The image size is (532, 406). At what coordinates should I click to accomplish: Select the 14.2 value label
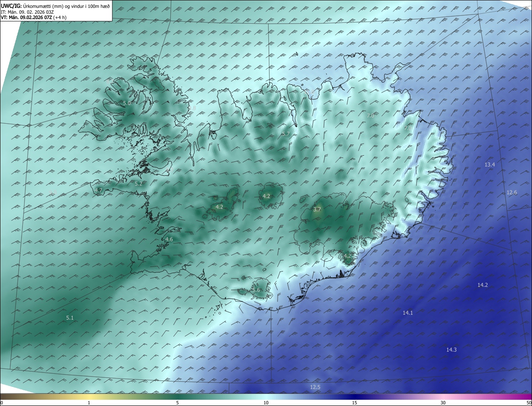483,285
